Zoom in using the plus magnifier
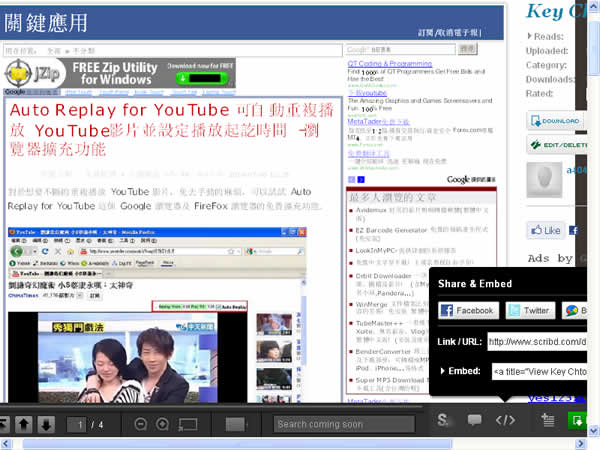The height and width of the screenshot is (450, 600). (163, 424)
